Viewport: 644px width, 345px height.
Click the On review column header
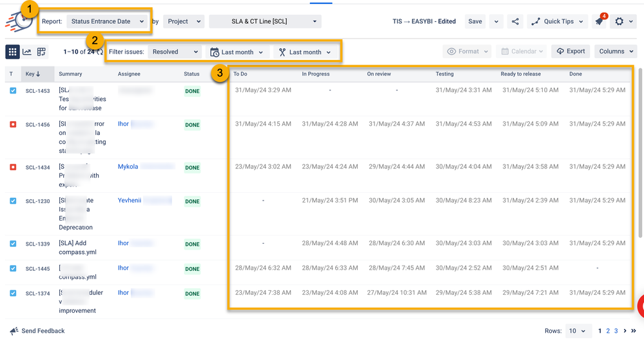coord(378,74)
